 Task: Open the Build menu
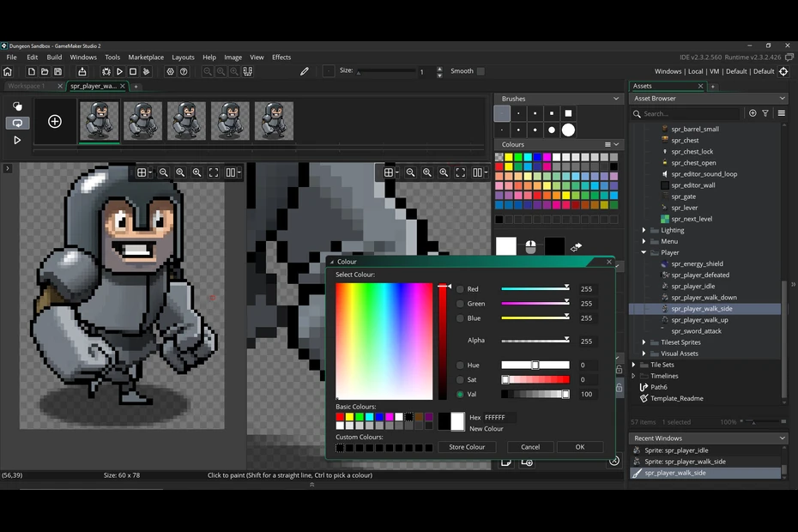[54, 57]
